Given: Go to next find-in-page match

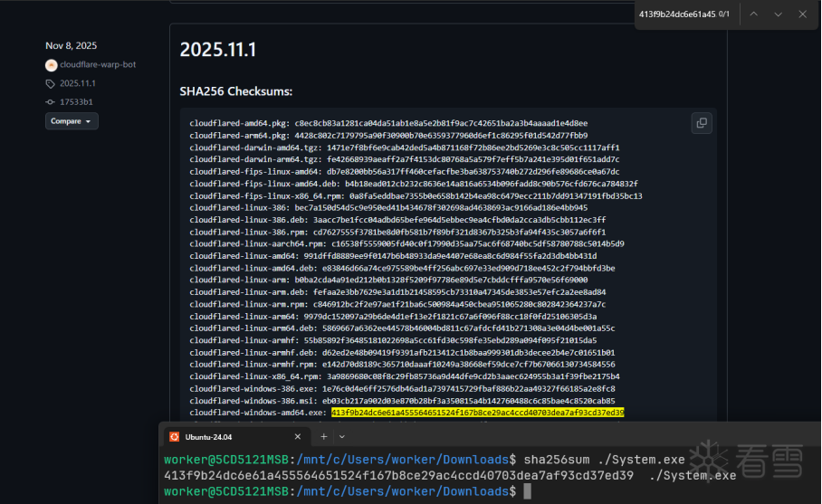Looking at the screenshot, I should (778, 14).
